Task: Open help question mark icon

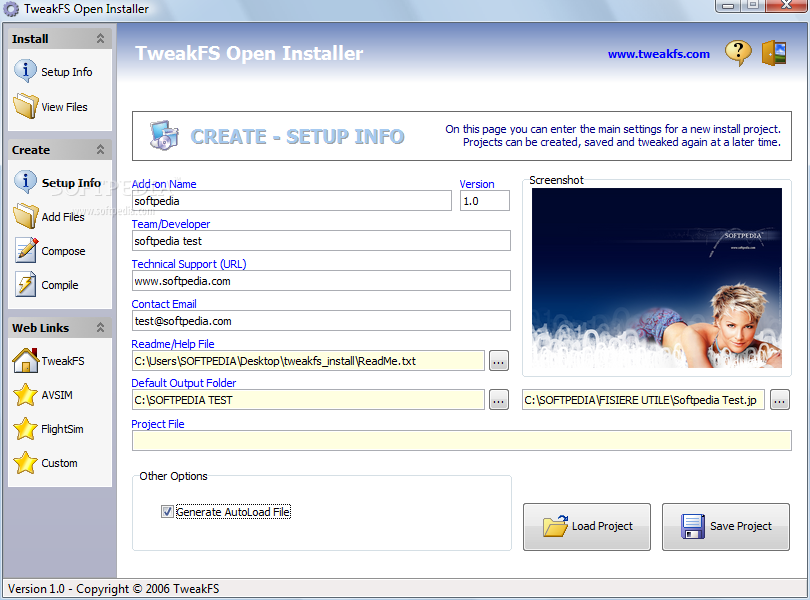Action: 738,53
